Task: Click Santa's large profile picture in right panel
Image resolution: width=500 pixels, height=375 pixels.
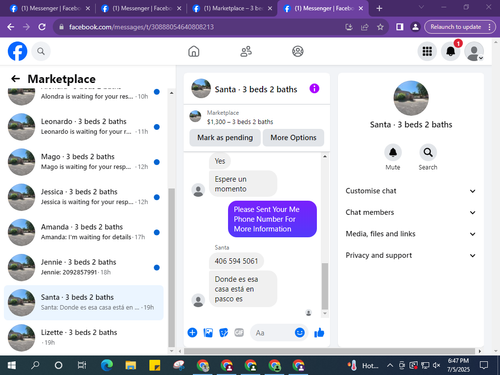Action: tap(411, 98)
